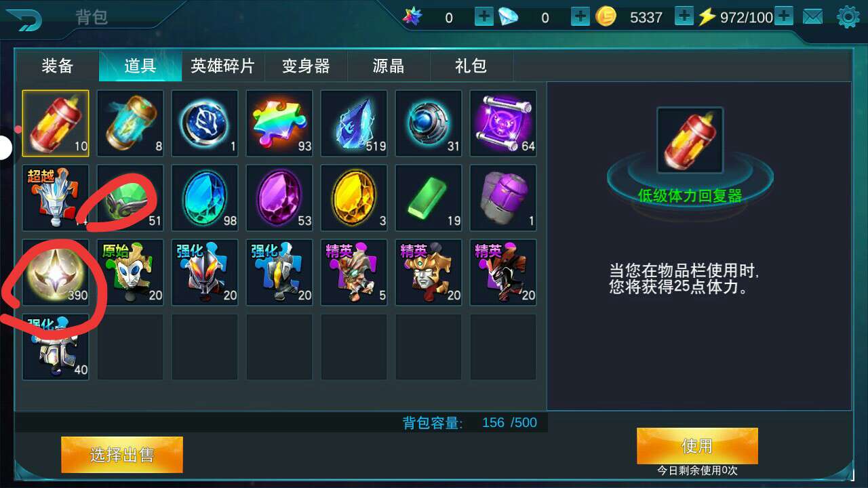Screen dimensions: 868x488
Task: Select the 超越 hero fragment puzzle piece
Action: pyautogui.click(x=56, y=198)
